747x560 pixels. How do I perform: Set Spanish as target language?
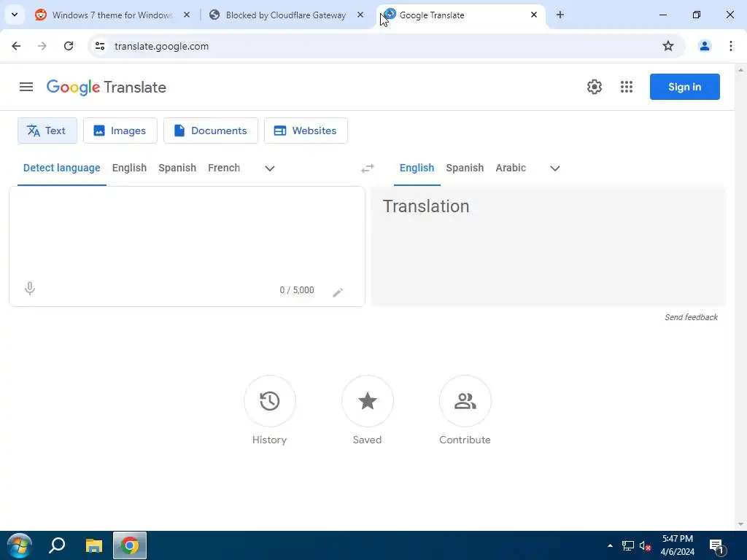coord(465,168)
